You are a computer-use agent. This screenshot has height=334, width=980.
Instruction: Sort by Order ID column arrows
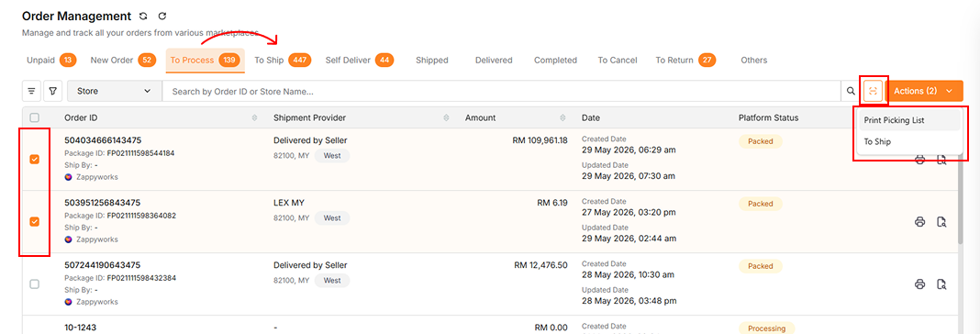pos(254,117)
